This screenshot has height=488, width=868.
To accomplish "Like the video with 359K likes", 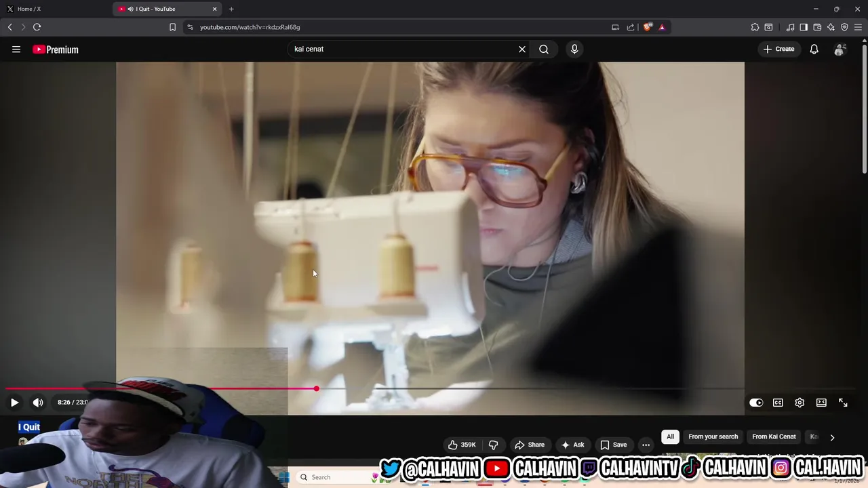I will point(462,445).
